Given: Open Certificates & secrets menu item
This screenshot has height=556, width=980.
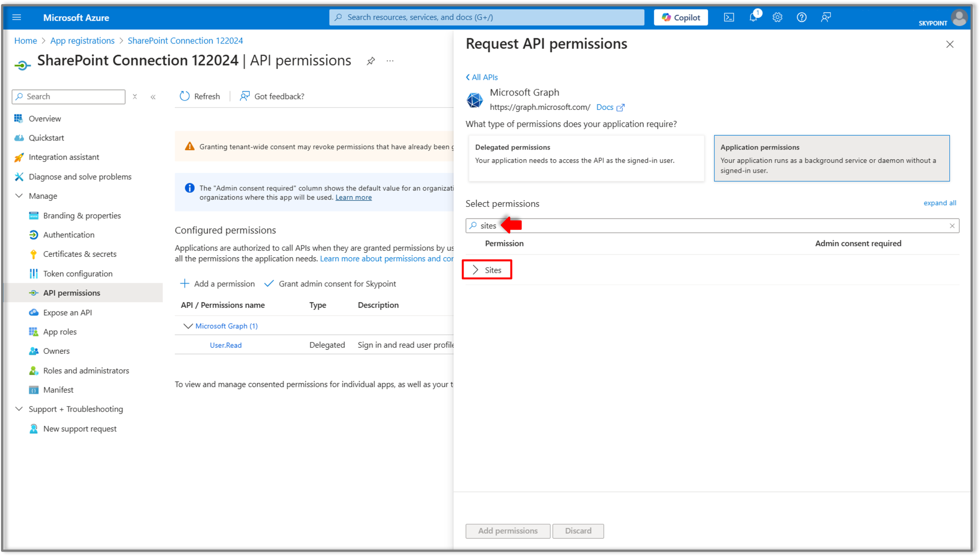Looking at the screenshot, I should [80, 254].
